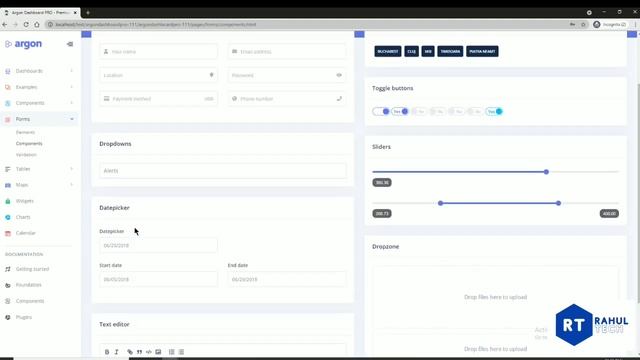Image resolution: width=640 pixels, height=360 pixels.
Task: Click the Getting started rocket icon
Action: (8, 269)
